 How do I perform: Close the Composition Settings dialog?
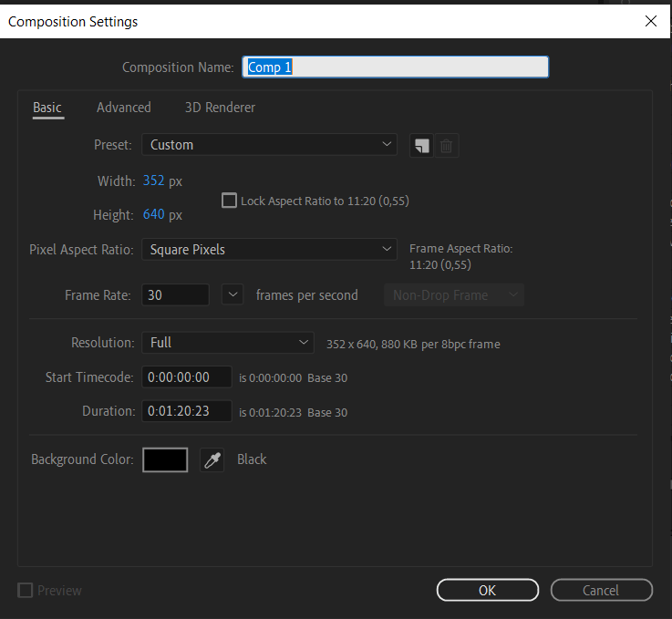pyautogui.click(x=650, y=21)
